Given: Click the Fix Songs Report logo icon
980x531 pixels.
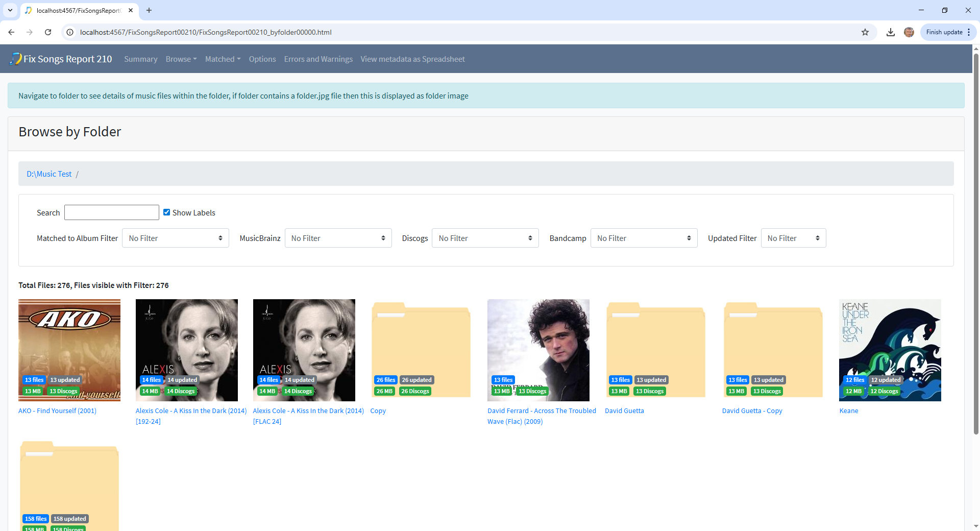Looking at the screenshot, I should click(16, 59).
